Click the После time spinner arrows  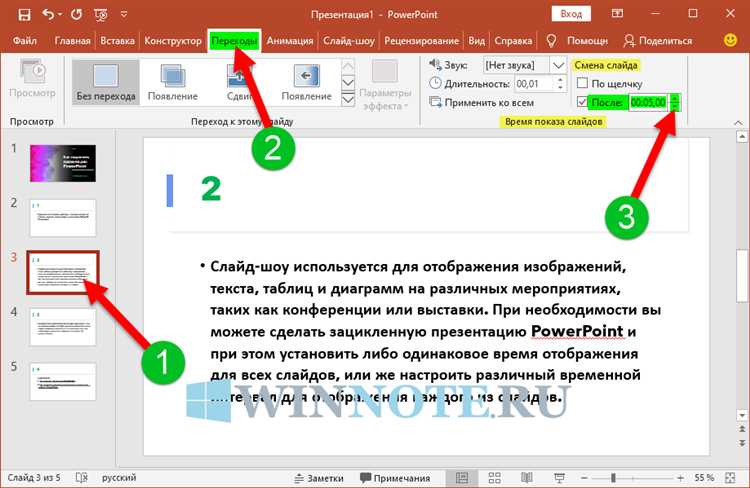(x=674, y=102)
